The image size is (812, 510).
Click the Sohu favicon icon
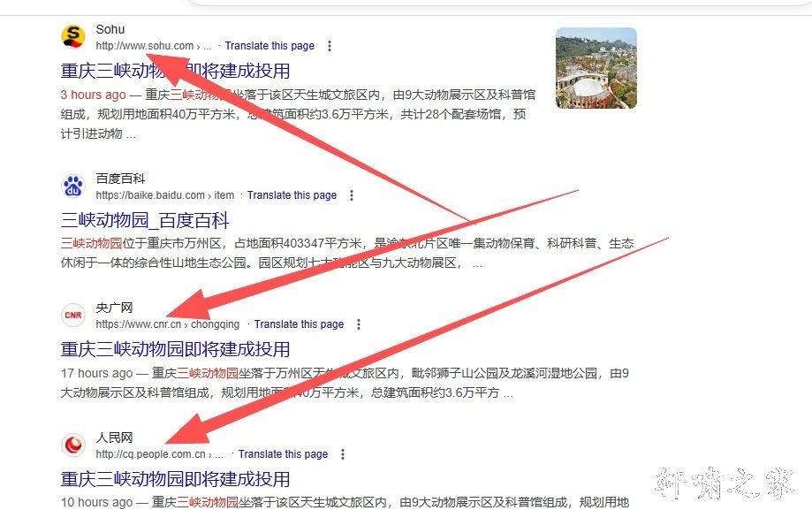click(72, 37)
